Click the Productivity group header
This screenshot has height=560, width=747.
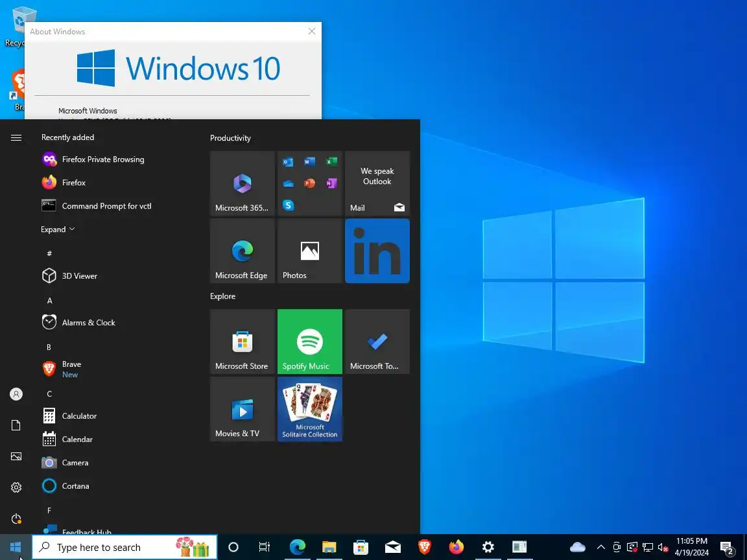coord(231,138)
